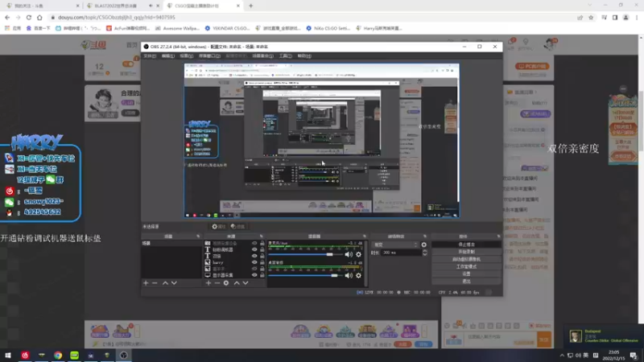Move scene up arrow in Scenes panel
This screenshot has height=362, width=644.
pos(165,283)
